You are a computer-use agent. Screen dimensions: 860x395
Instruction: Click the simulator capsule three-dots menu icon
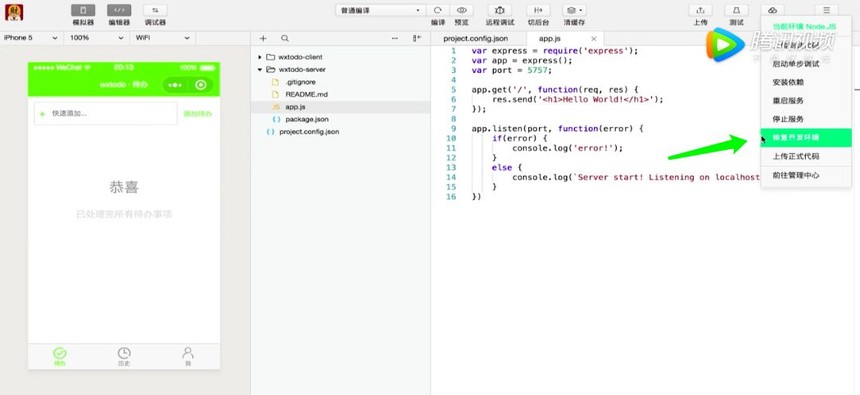175,85
